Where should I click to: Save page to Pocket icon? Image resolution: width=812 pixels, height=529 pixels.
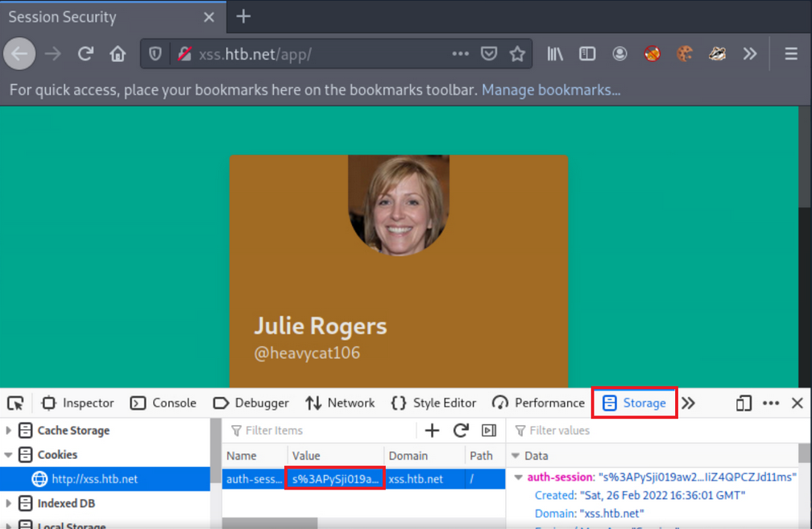pos(489,54)
